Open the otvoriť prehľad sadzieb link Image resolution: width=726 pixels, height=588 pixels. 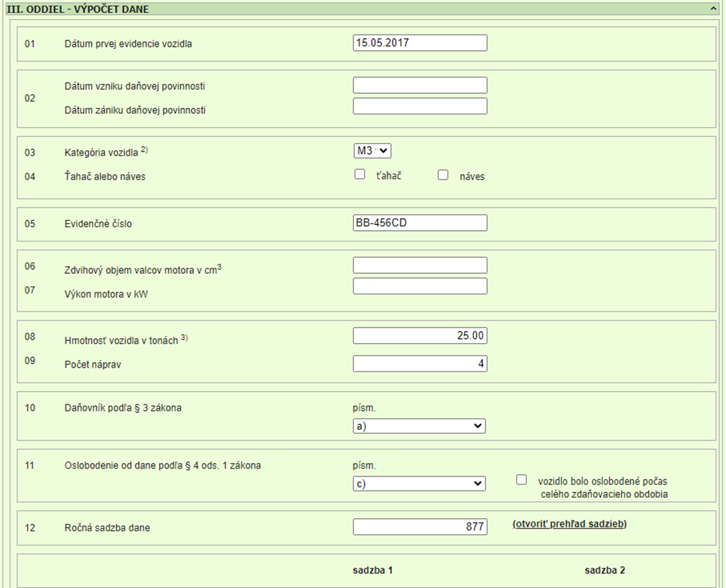(x=569, y=524)
